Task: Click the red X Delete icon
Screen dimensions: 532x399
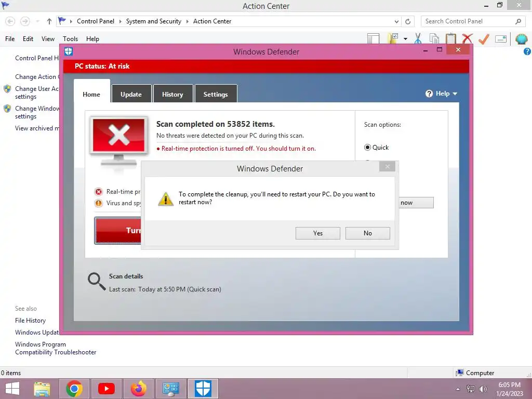Action: click(x=467, y=38)
